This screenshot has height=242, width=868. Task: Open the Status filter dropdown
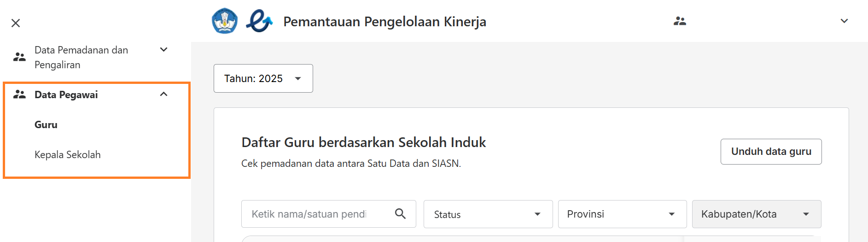(488, 214)
